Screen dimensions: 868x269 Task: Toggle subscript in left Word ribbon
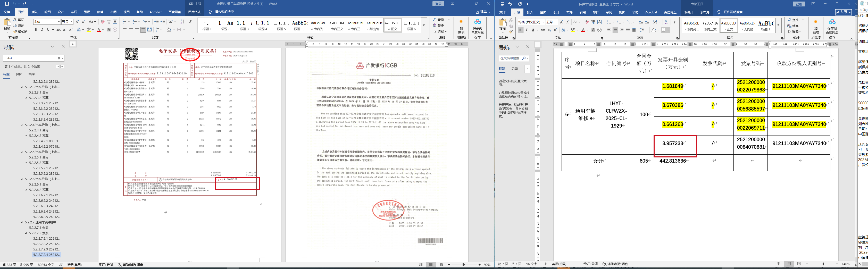click(x=65, y=30)
